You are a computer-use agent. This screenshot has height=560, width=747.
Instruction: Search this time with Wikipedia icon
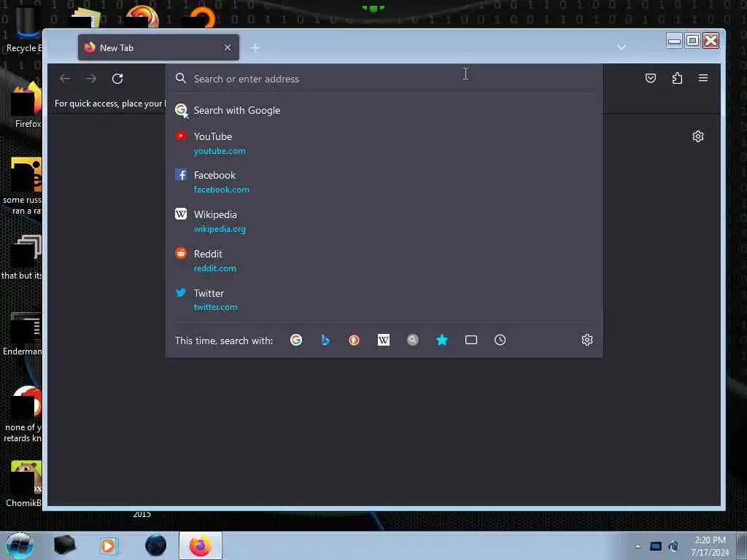(x=384, y=340)
